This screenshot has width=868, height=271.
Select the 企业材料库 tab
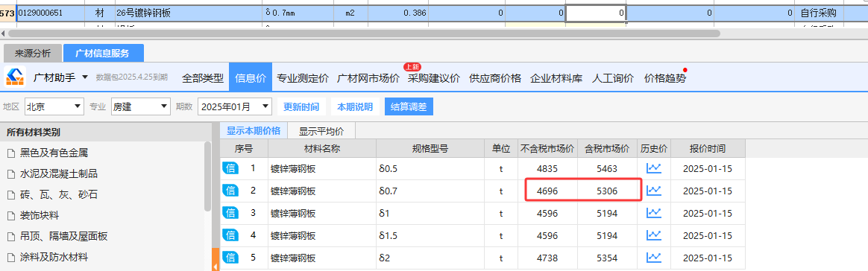click(556, 78)
